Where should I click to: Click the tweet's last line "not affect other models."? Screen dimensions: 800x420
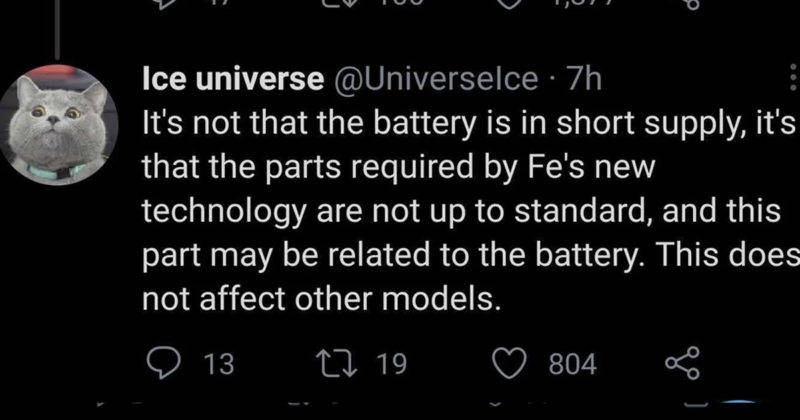pyautogui.click(x=320, y=298)
